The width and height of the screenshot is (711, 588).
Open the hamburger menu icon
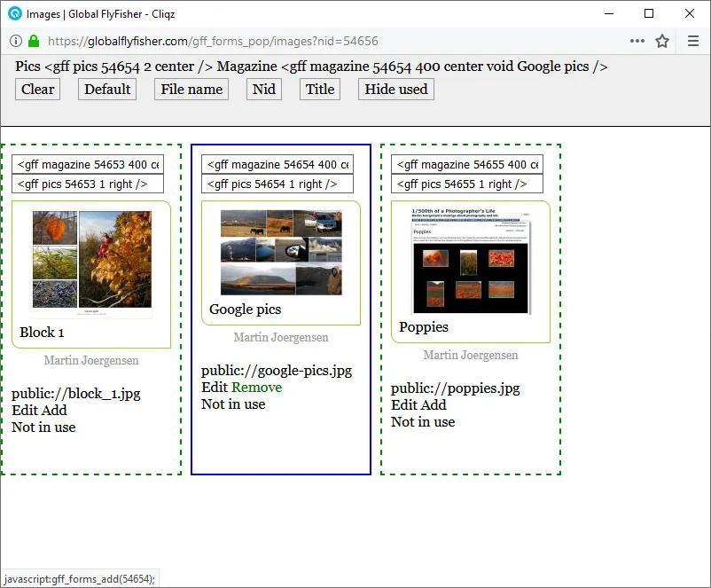click(693, 41)
